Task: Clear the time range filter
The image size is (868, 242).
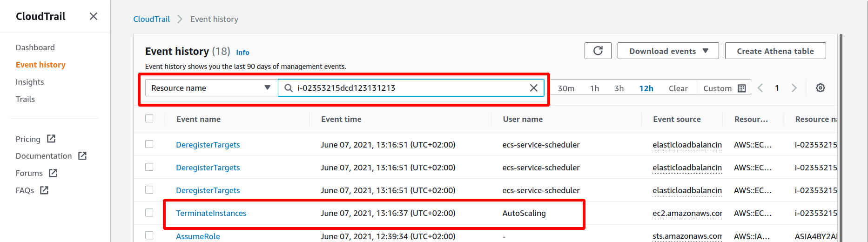Action: (x=678, y=88)
